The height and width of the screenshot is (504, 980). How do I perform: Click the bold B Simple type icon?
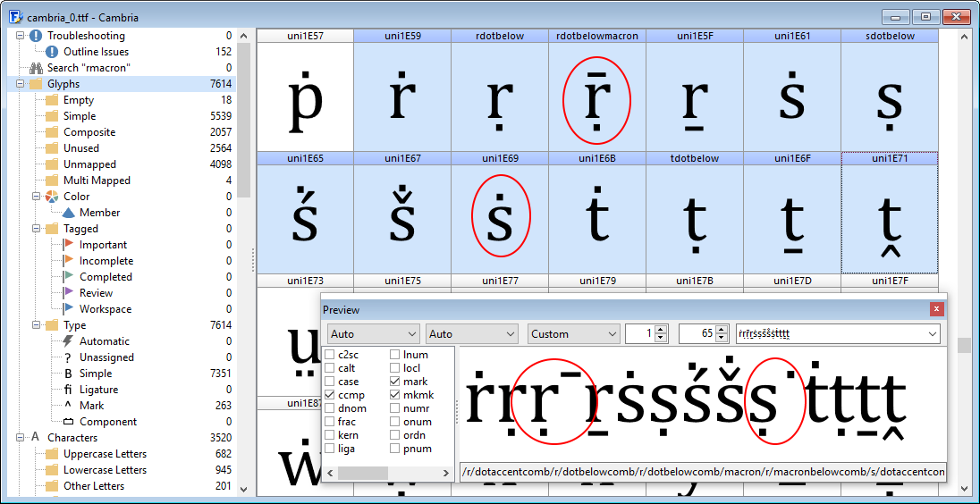coord(68,374)
